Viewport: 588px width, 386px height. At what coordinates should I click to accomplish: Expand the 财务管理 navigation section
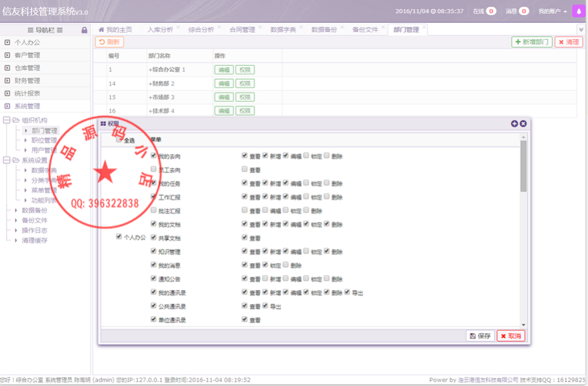coord(45,80)
